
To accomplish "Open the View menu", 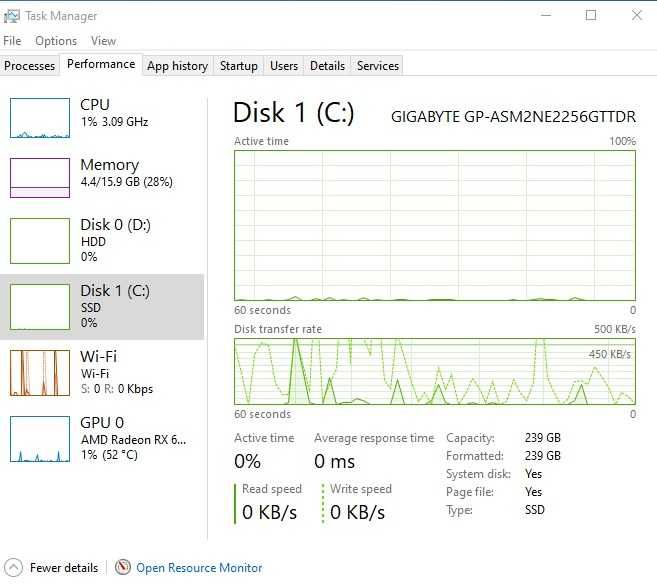I will coord(103,41).
